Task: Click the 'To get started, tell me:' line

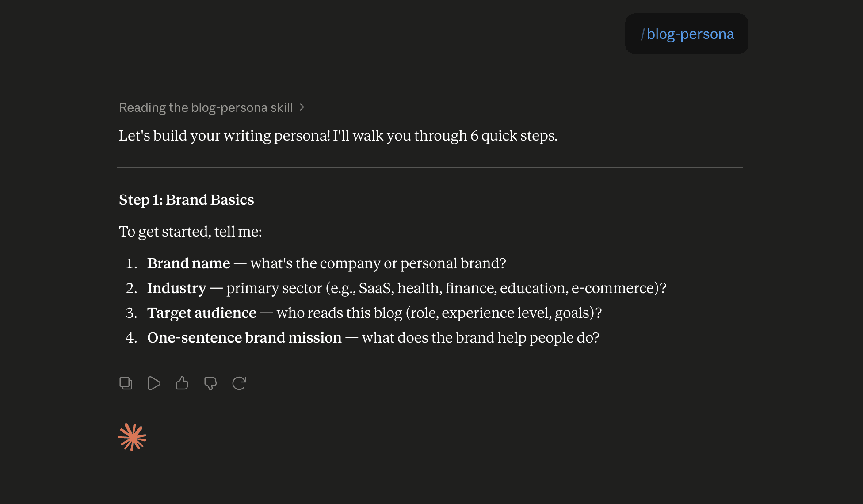Action: point(191,232)
